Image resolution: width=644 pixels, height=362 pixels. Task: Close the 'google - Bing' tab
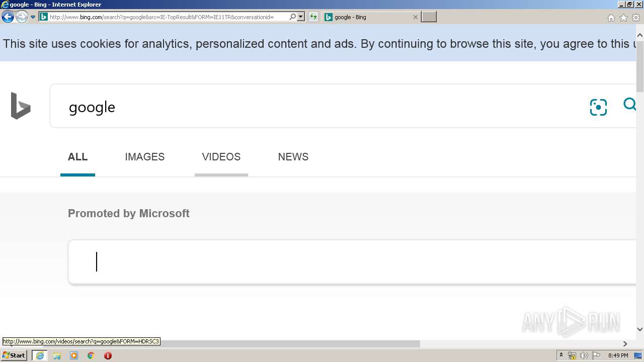tap(415, 17)
